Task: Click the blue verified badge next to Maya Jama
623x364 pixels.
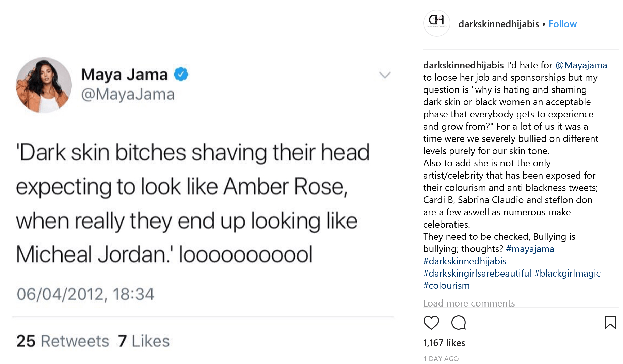Action: tap(181, 73)
